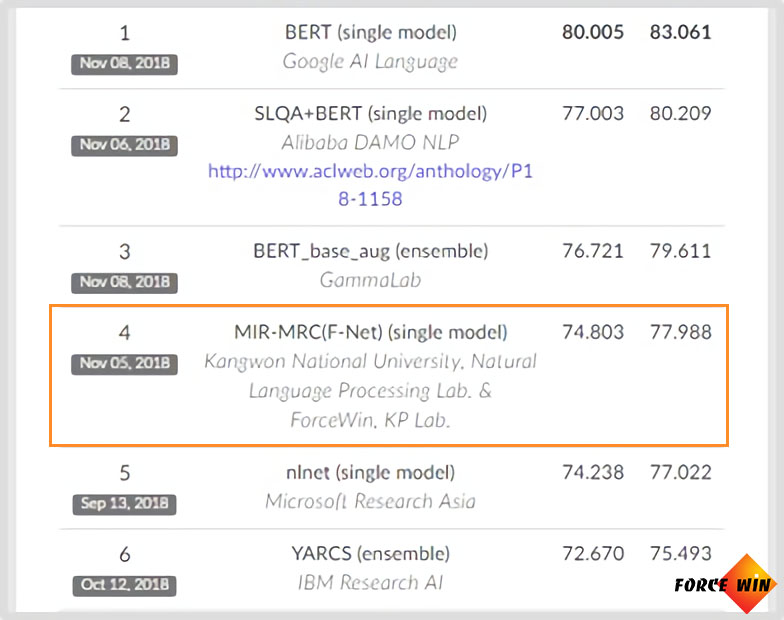Select IBM Research AI affiliation text

click(x=370, y=582)
